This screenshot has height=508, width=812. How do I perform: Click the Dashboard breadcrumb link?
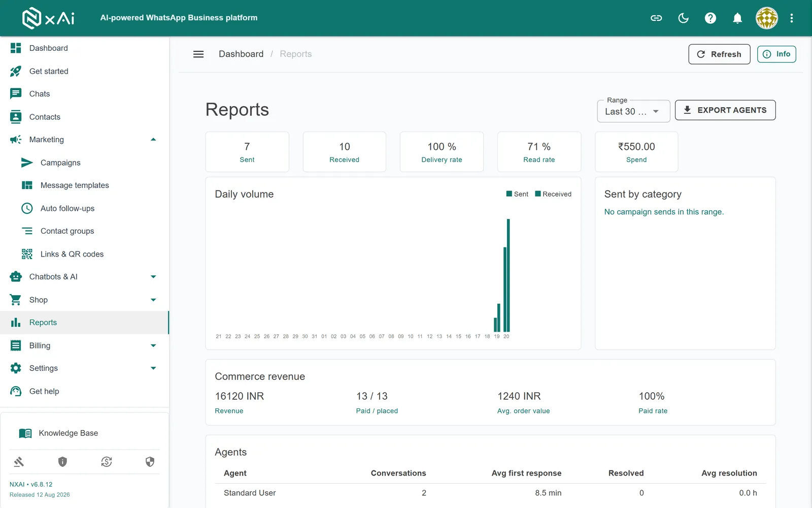[x=241, y=54]
